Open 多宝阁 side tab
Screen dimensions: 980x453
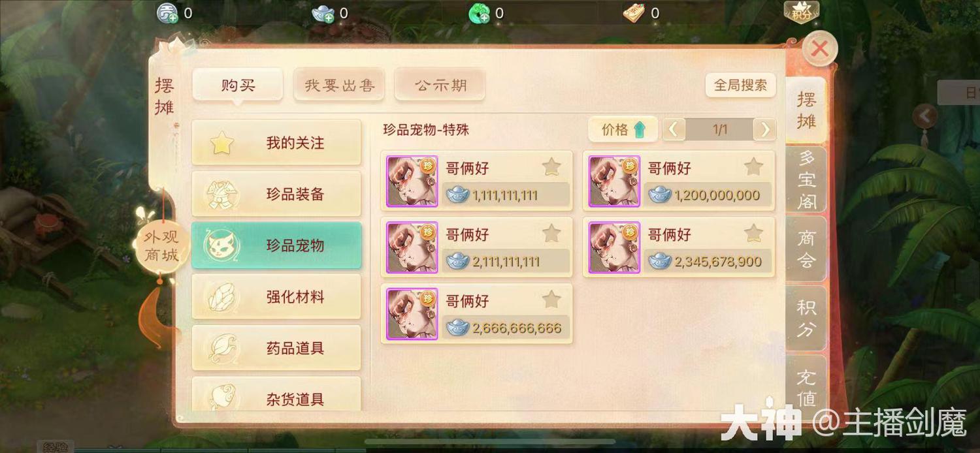(x=806, y=180)
